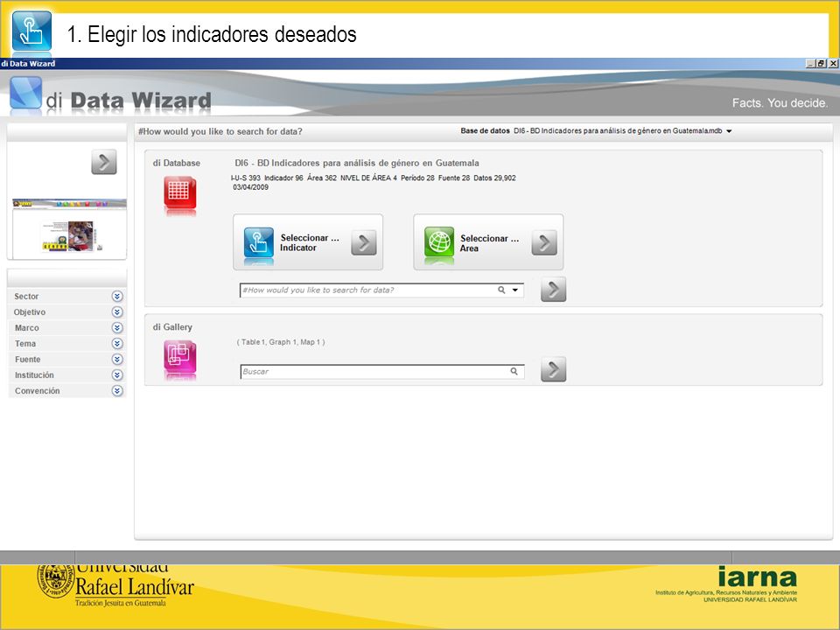Open the pink di Gallery icon
Viewport: 840px width, 630px height.
click(180, 357)
